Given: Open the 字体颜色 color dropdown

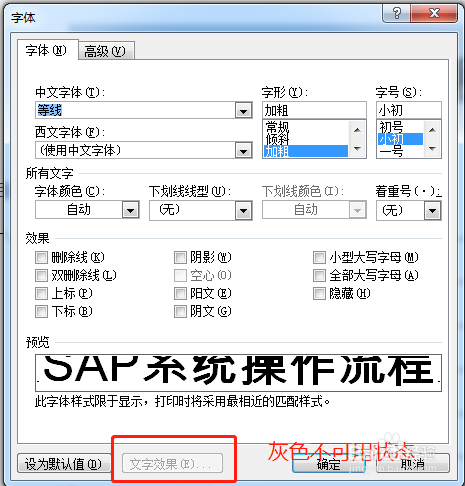Looking at the screenshot, I should point(130,210).
